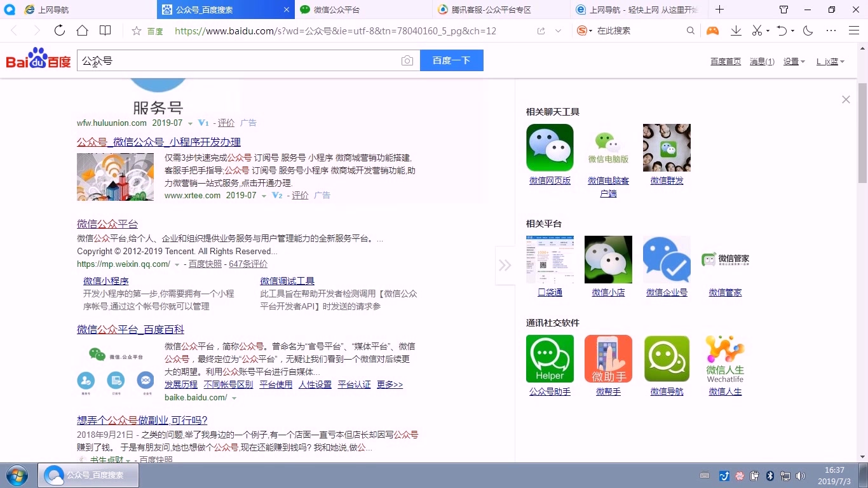This screenshot has width=868, height=488.
Task: Bookmark this page with the star icon
Action: pos(137,30)
